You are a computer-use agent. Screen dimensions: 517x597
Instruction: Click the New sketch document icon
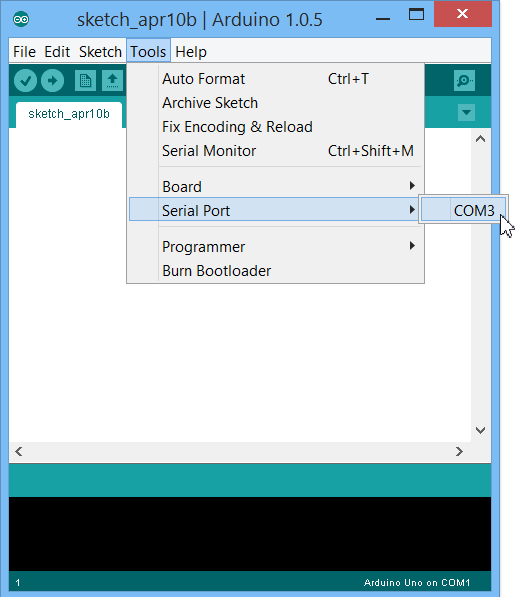tap(85, 80)
